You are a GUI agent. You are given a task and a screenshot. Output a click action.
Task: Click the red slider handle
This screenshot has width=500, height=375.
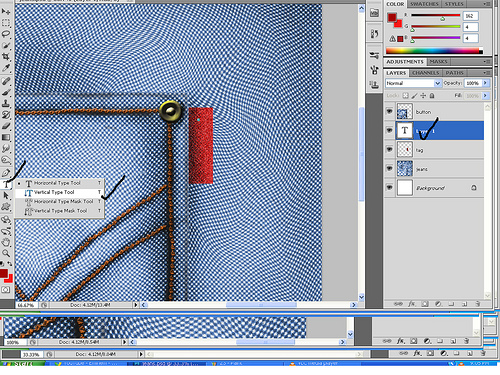(443, 19)
